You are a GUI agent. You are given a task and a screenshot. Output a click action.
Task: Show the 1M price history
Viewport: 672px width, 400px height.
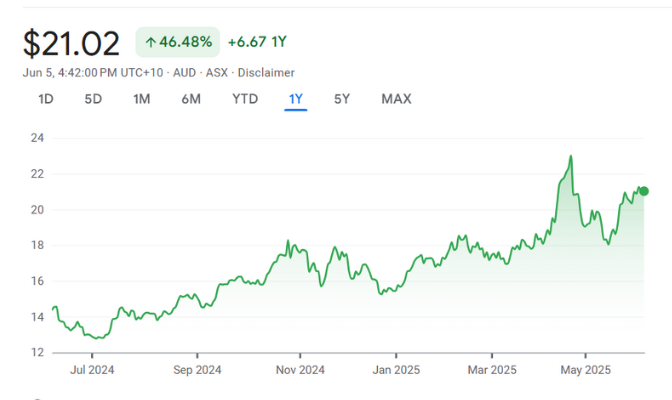[x=141, y=99]
